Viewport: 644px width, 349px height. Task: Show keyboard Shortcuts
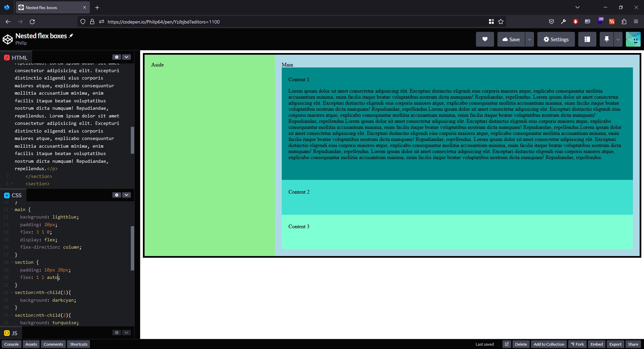point(78,344)
